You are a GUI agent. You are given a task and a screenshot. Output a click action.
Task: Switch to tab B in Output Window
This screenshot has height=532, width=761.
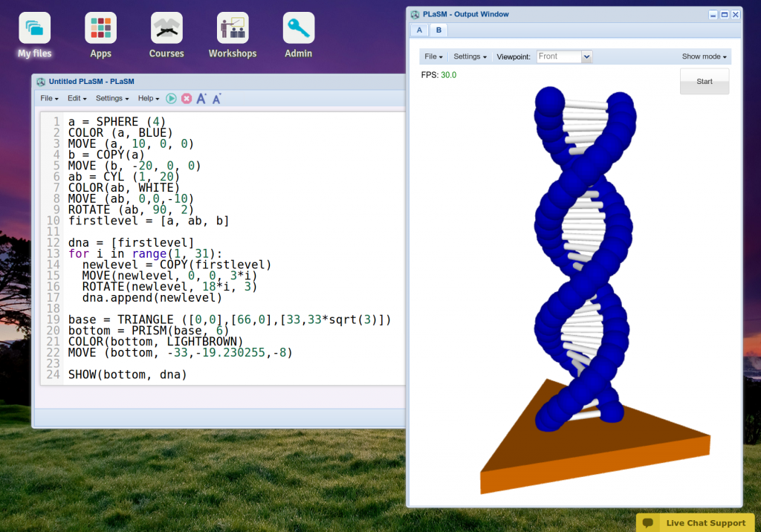click(x=438, y=30)
